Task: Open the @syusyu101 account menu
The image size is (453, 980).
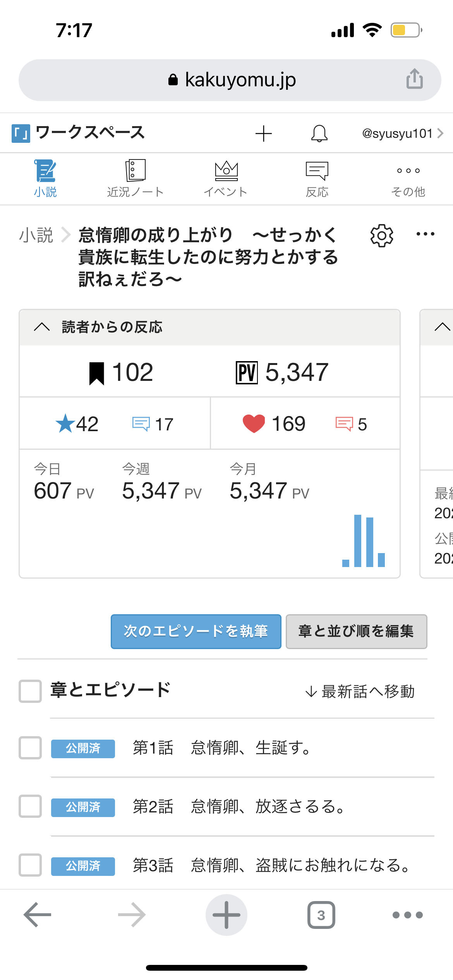Action: [x=402, y=134]
